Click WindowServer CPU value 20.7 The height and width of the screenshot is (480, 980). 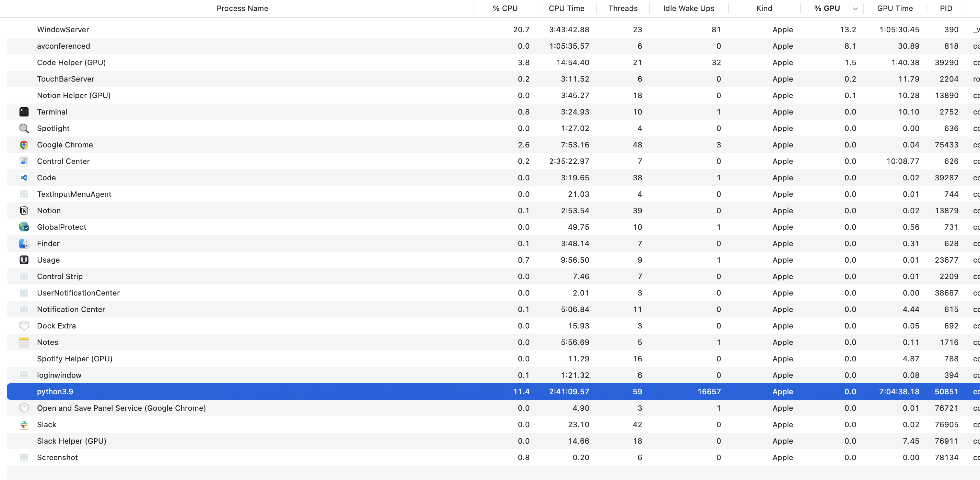[521, 29]
